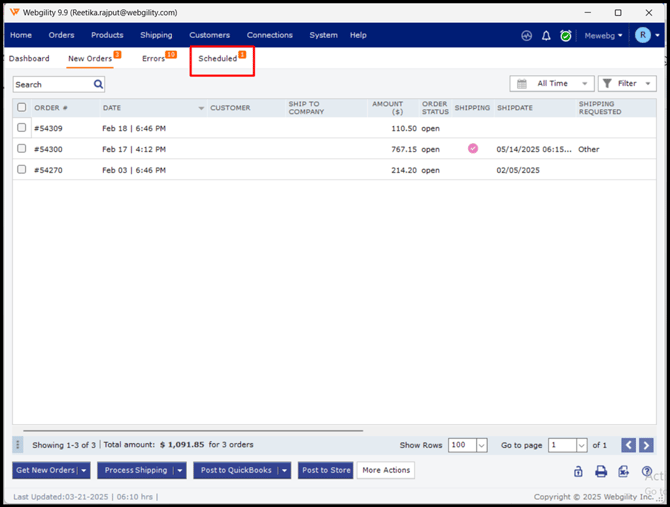Click the Post to Store button
This screenshot has width=670, height=507.
point(326,470)
